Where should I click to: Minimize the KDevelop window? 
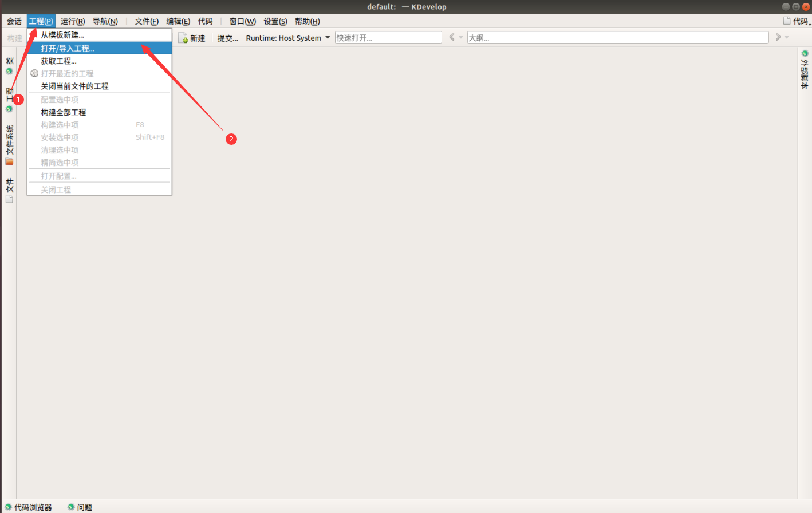(786, 7)
